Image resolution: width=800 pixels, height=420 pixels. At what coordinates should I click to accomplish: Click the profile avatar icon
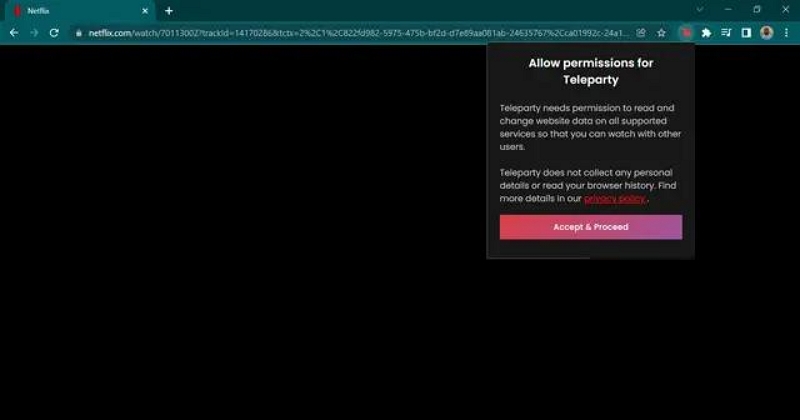pyautogui.click(x=766, y=33)
